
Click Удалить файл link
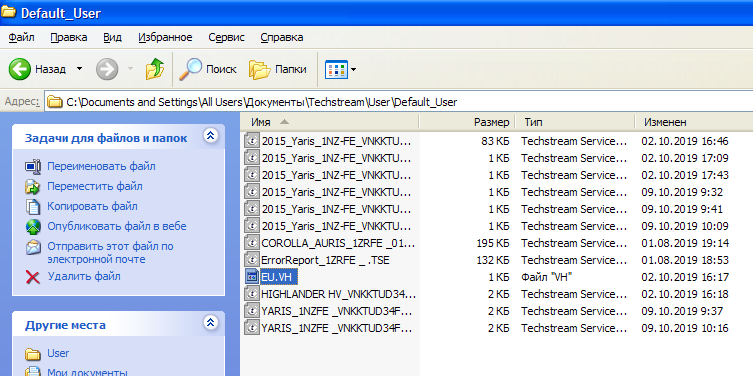[x=84, y=276]
